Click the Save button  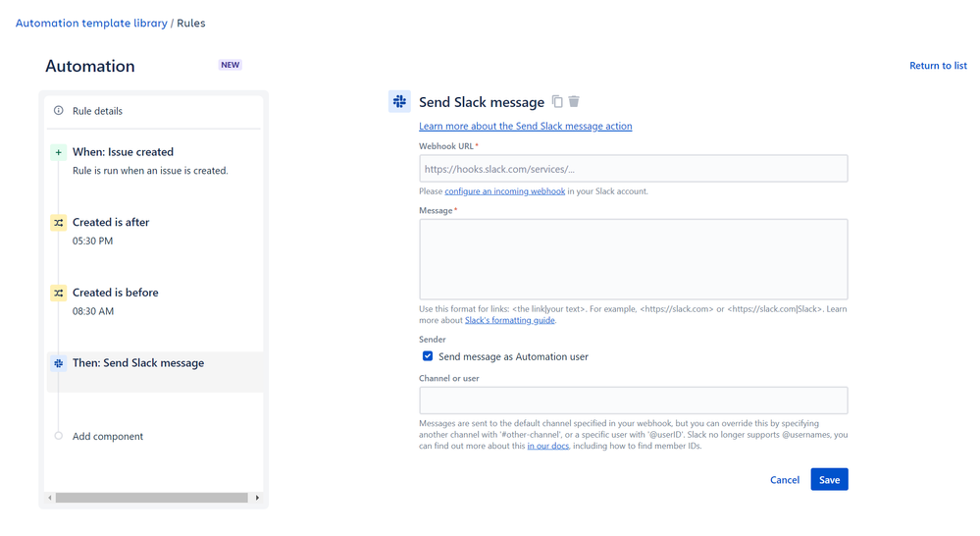tap(829, 480)
